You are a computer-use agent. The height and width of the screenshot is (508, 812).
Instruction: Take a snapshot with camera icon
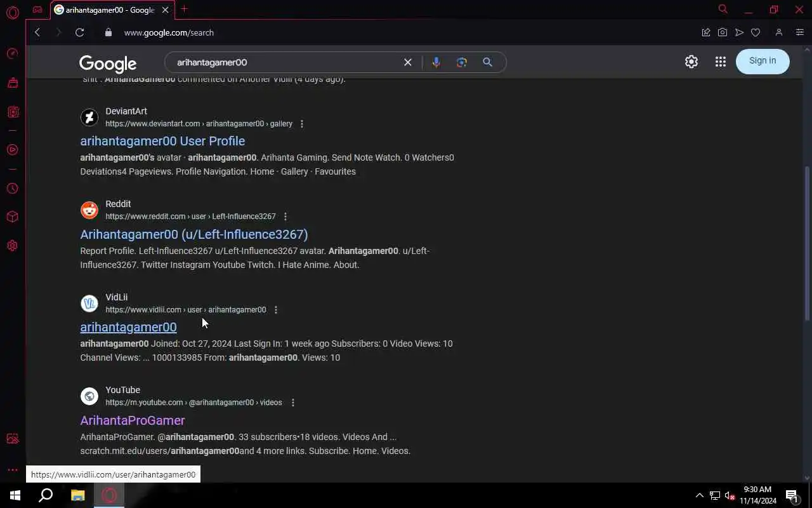tap(723, 32)
